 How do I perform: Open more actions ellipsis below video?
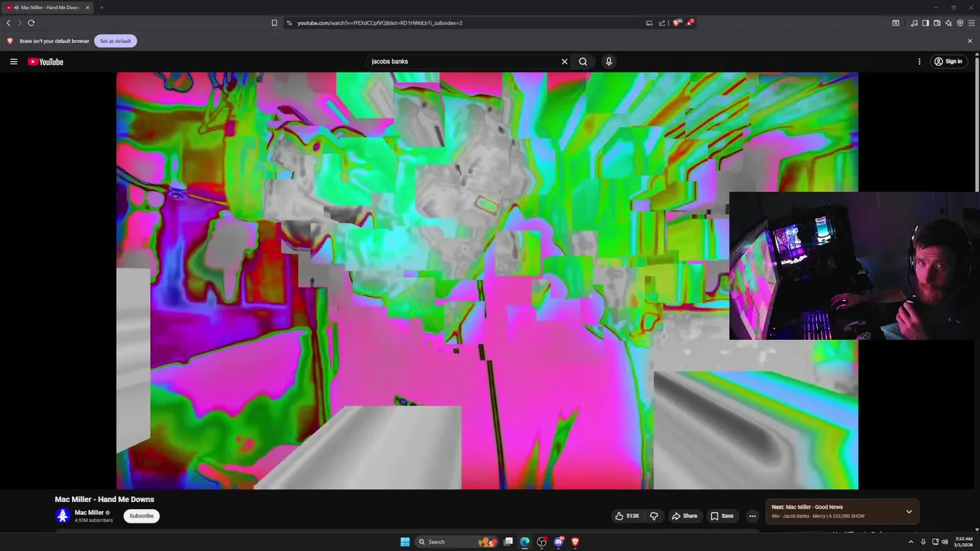point(752,516)
